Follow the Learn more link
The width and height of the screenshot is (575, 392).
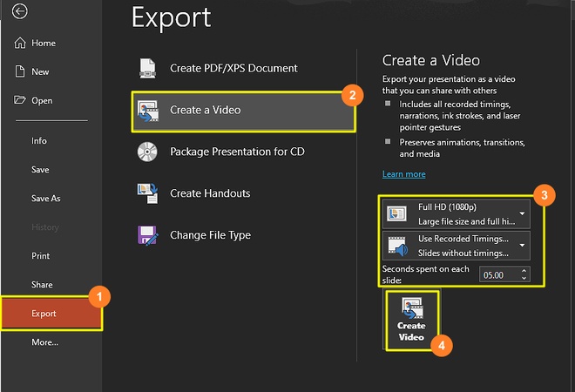403,174
